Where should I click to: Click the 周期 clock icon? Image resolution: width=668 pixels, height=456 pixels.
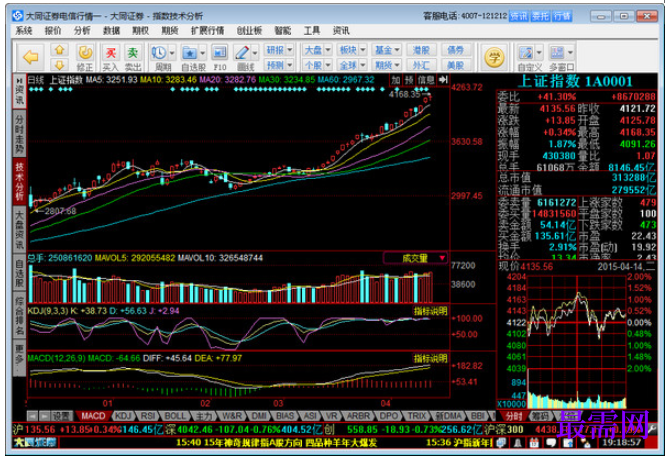(159, 53)
